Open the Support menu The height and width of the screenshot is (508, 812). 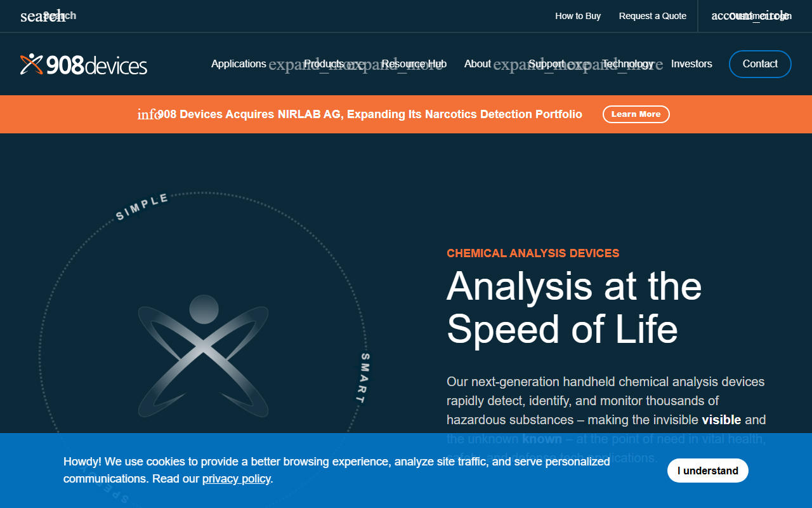coord(547,64)
